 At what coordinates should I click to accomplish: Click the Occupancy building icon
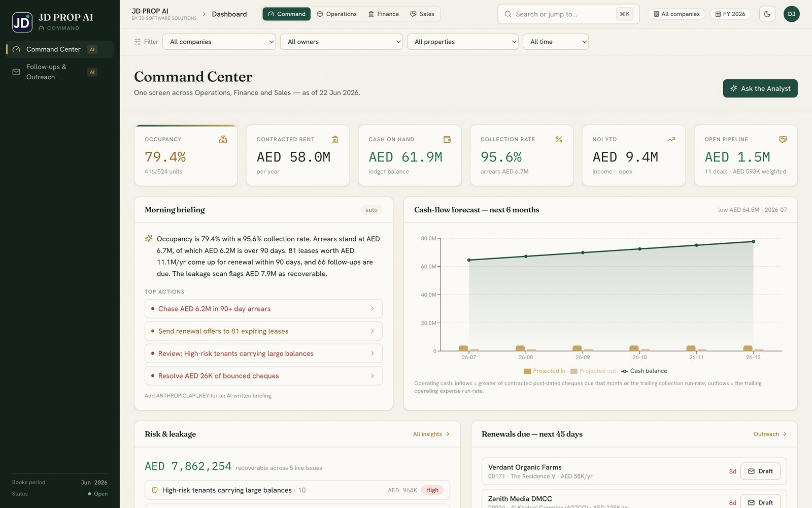(x=223, y=139)
